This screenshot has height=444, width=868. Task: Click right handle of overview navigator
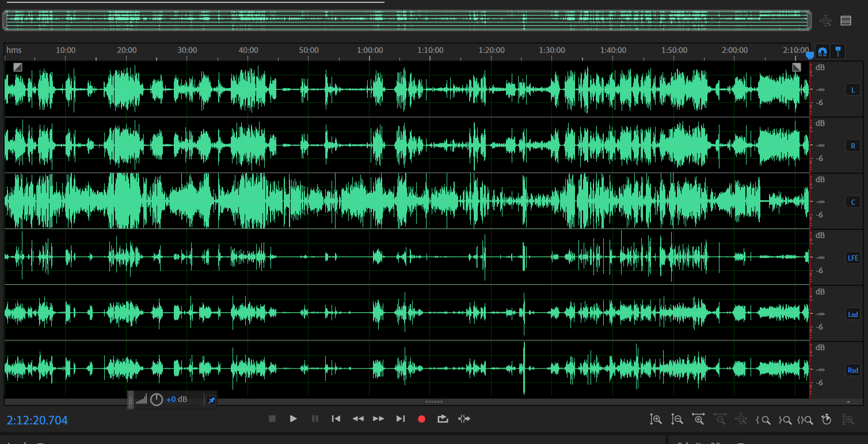click(809, 20)
